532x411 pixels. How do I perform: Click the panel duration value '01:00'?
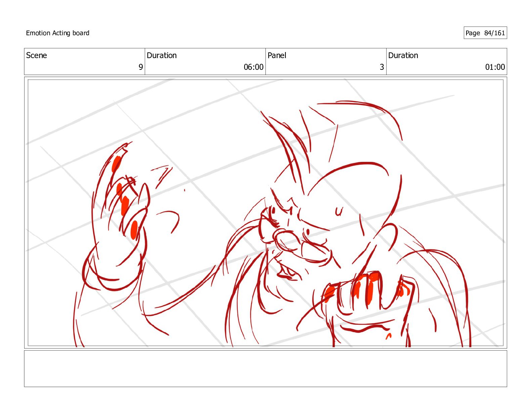(495, 67)
